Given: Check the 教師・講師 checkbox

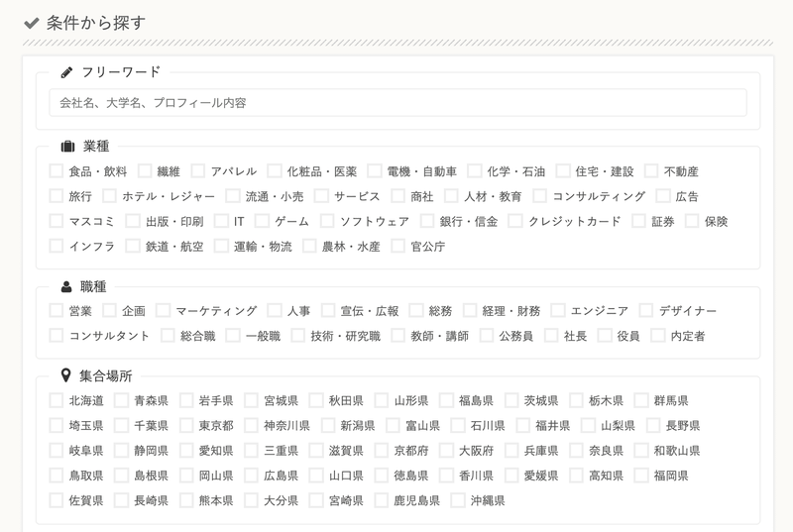Looking at the screenshot, I should coord(398,336).
